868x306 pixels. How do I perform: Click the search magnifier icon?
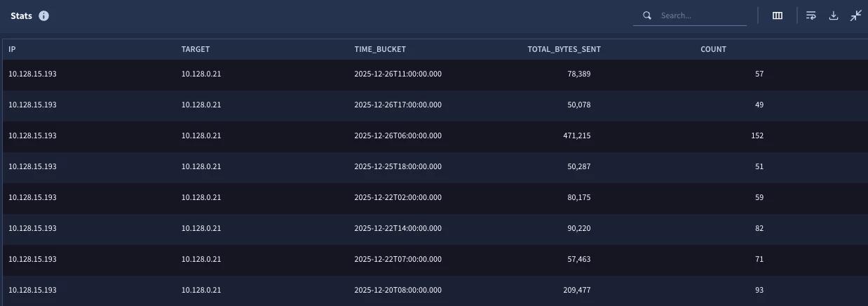click(647, 15)
